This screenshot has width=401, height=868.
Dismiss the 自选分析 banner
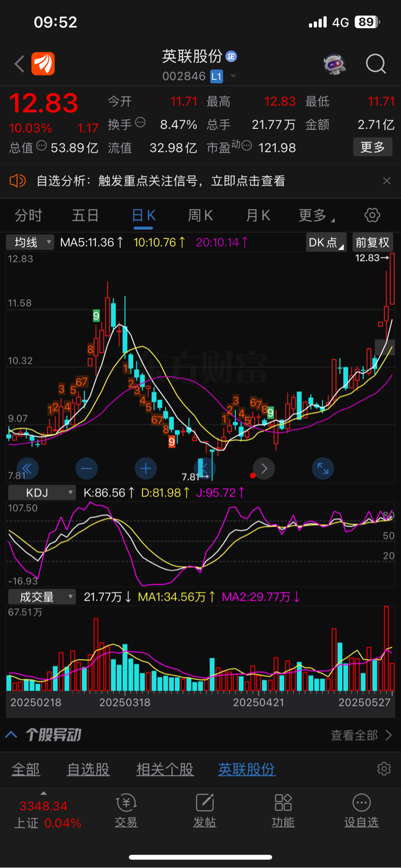[386, 181]
